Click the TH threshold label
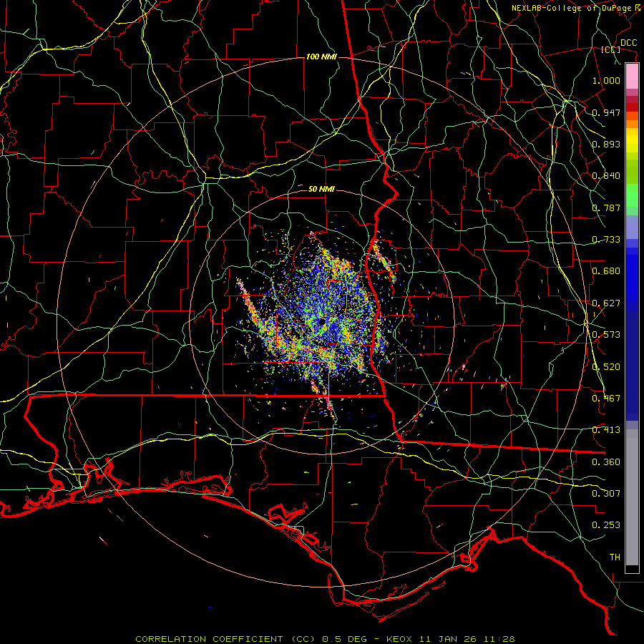This screenshot has width=644, height=644. tap(615, 557)
